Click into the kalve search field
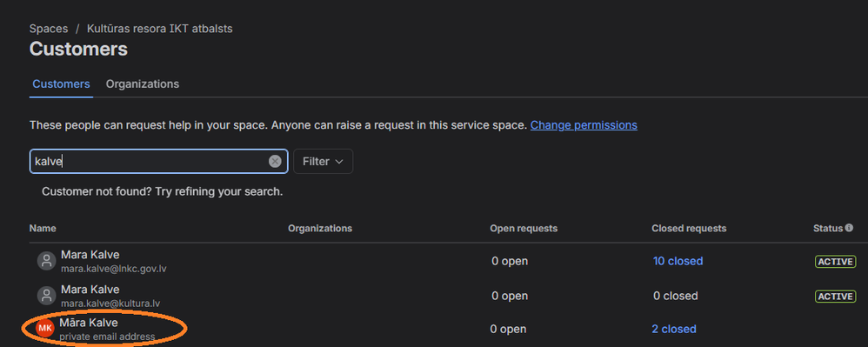The image size is (868, 347). pyautogui.click(x=150, y=162)
